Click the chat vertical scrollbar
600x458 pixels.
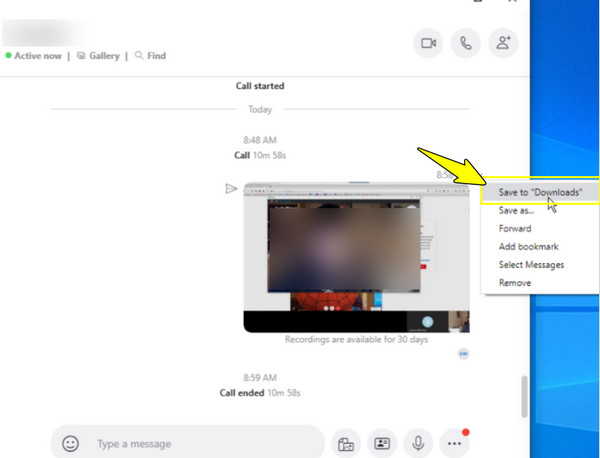pyautogui.click(x=523, y=397)
